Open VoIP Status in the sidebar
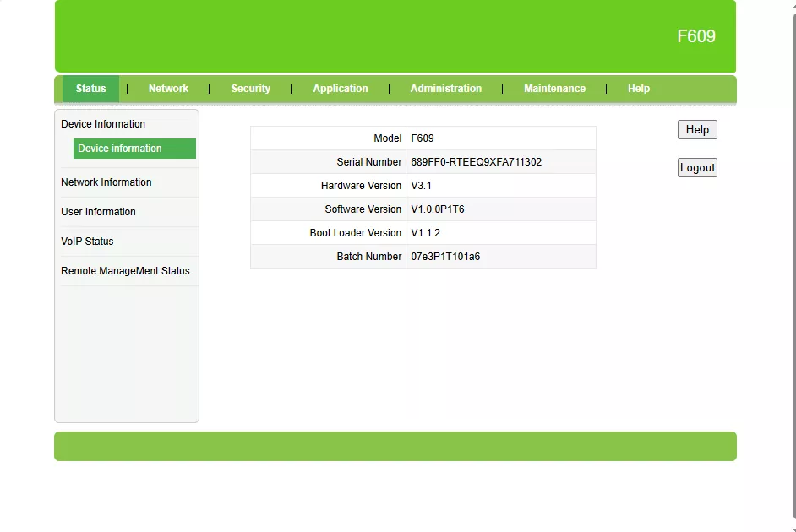Viewport: 796px width, 532px height. pyautogui.click(x=87, y=242)
